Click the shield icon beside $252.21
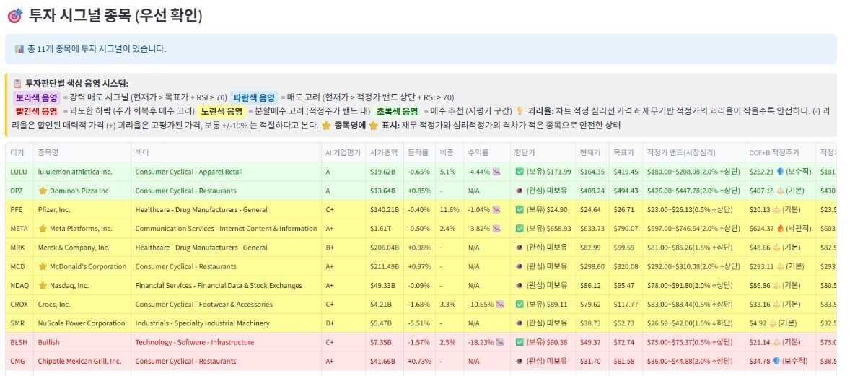 point(779,172)
